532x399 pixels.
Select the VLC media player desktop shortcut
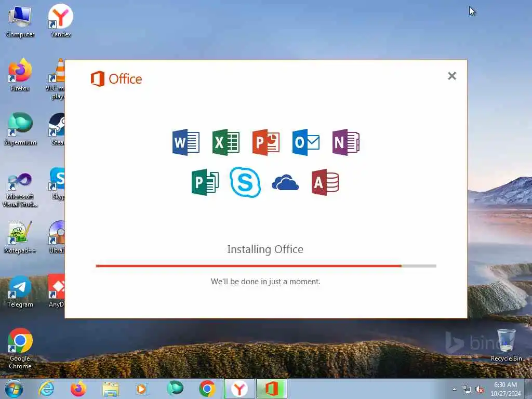click(x=55, y=79)
